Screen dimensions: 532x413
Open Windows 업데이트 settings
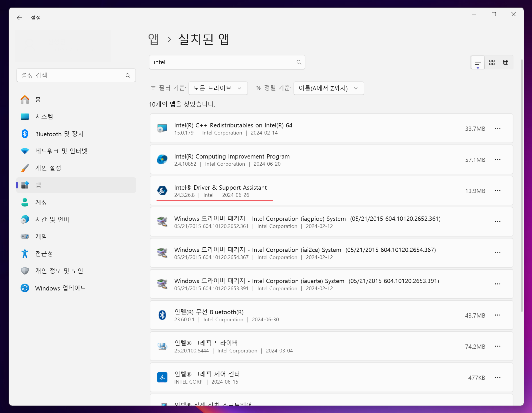[76, 288]
